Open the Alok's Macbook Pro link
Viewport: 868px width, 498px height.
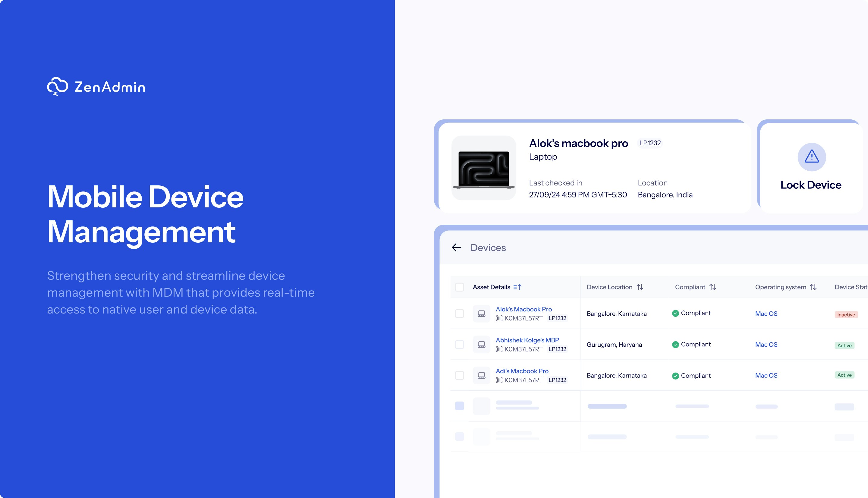click(x=524, y=309)
